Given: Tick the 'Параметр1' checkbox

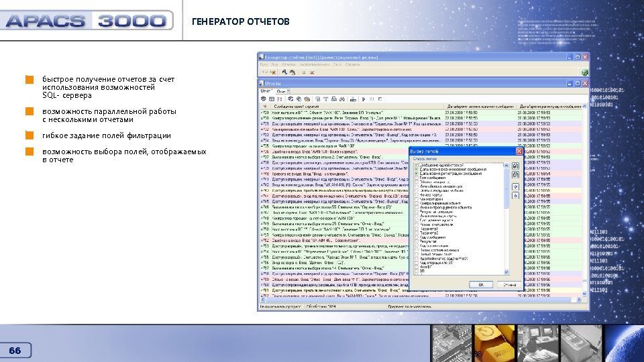Looking at the screenshot, I should click(416, 229).
